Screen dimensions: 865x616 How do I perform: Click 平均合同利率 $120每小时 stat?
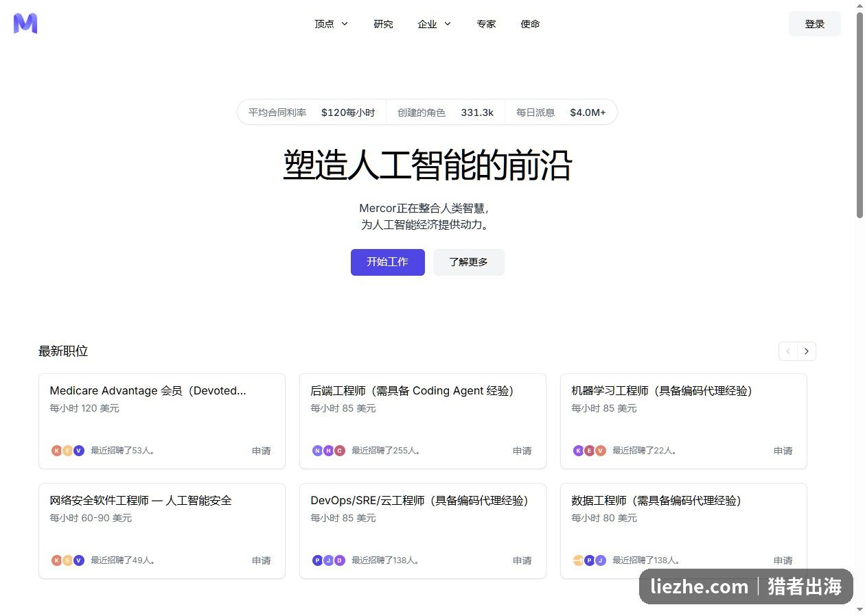312,112
